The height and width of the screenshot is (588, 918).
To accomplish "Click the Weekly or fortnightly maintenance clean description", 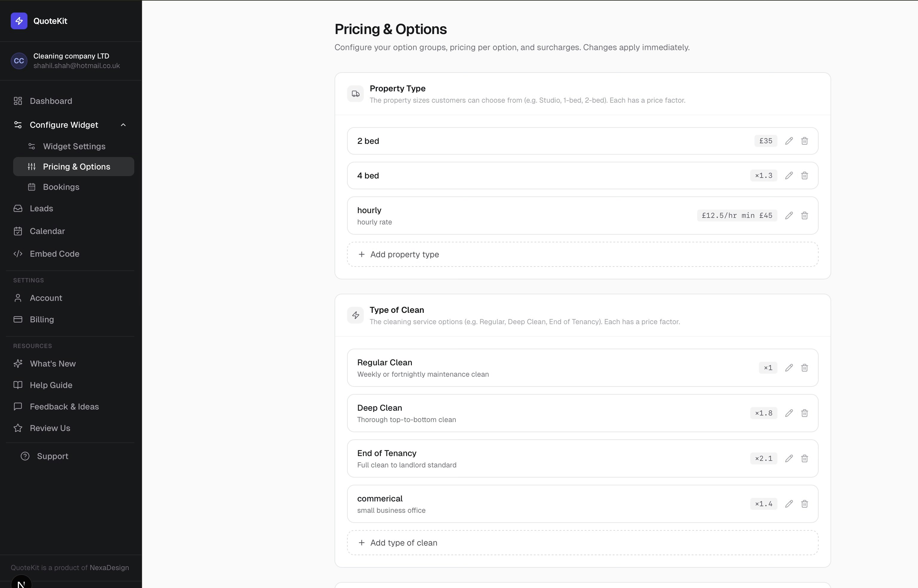I will click(x=423, y=374).
